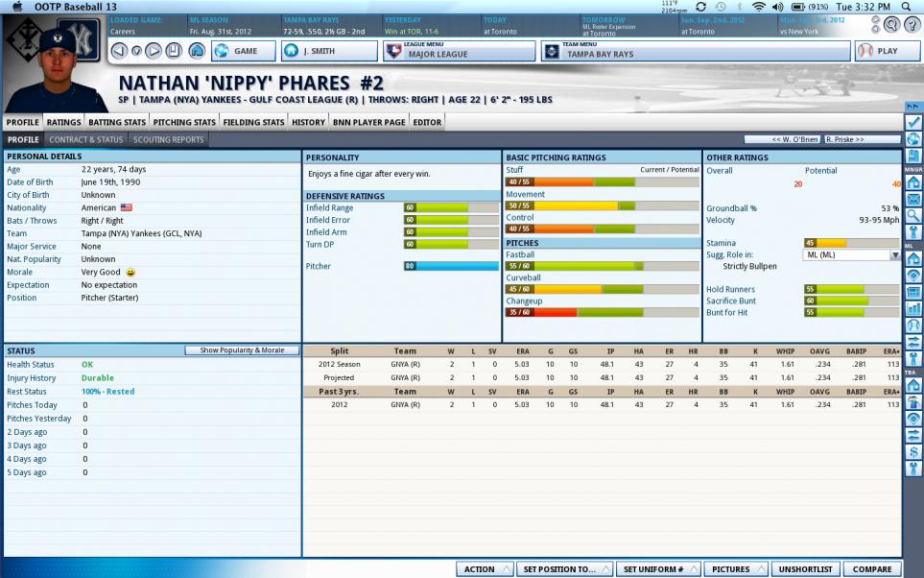Click the globe icon in right sidebar

913,138
